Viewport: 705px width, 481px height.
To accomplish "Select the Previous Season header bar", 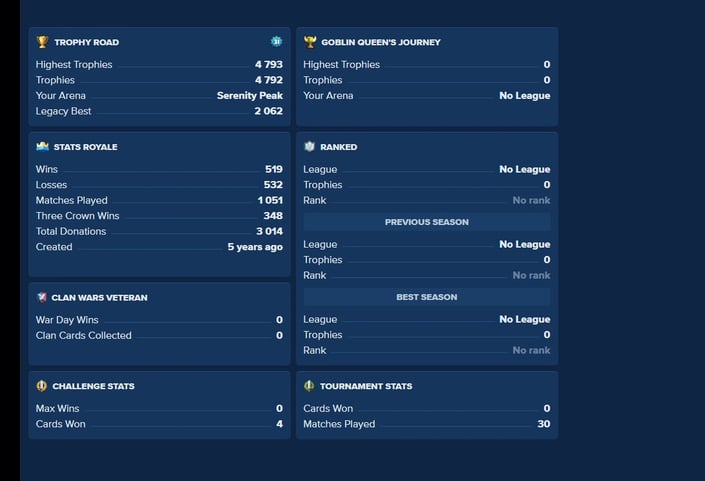I will (427, 222).
